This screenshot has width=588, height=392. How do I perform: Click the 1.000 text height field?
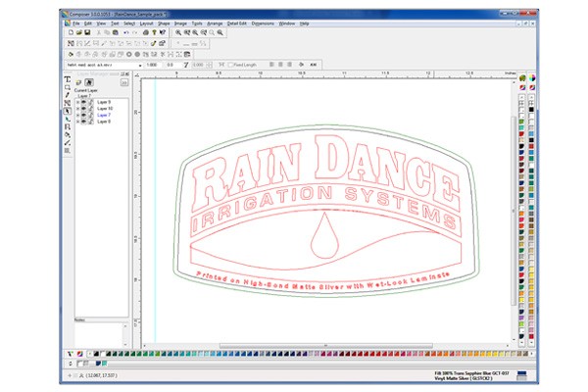[x=153, y=65]
